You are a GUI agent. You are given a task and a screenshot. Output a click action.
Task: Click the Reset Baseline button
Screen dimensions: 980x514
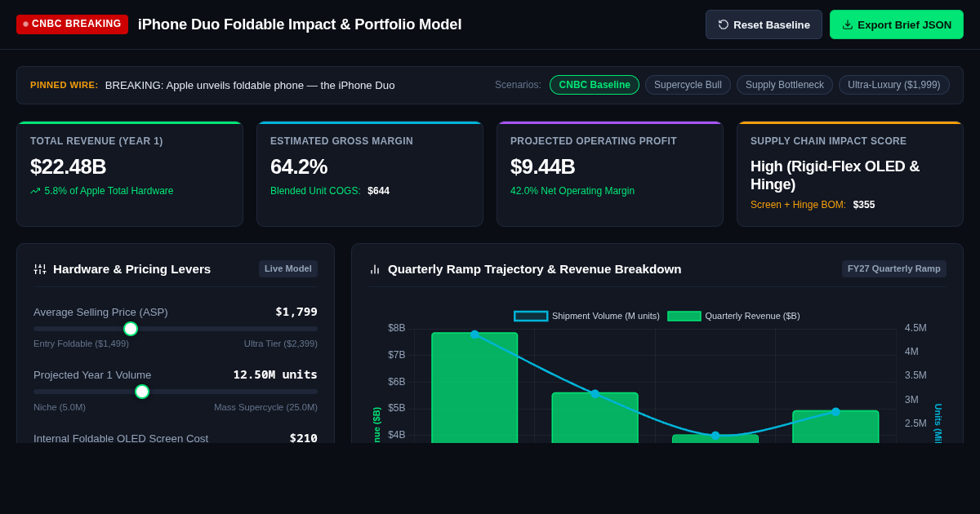click(764, 24)
